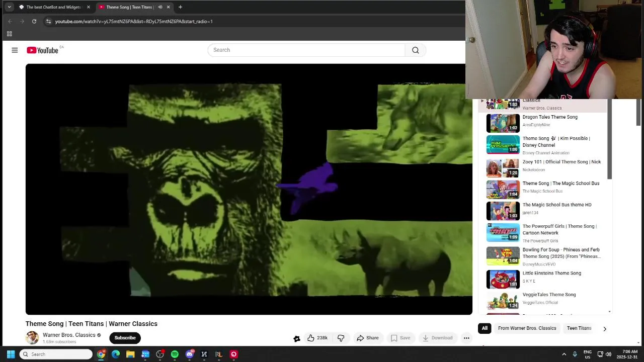
Task: Click the down arrow of playlist scrollbar
Action: coord(610,312)
